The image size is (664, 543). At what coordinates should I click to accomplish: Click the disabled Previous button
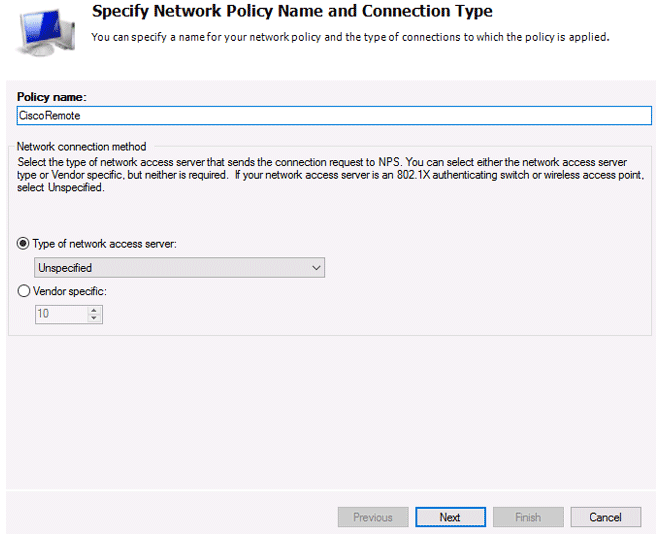373,517
